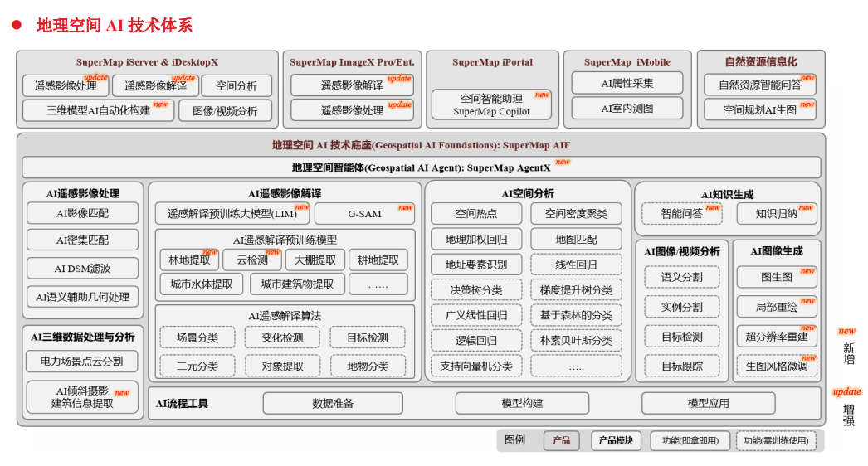Choose 空间热点 under AI空间分析
Screen dimensions: 868x466
[x=476, y=213]
